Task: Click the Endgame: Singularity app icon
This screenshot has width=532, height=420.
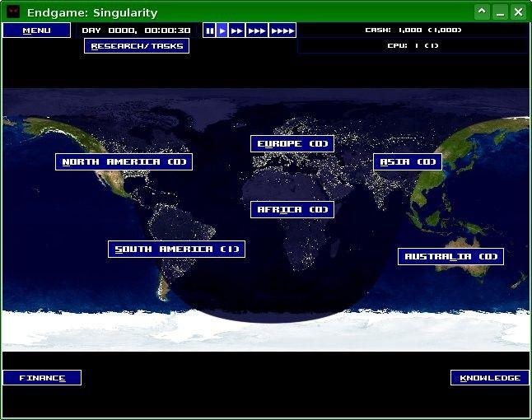Action: 13,12
